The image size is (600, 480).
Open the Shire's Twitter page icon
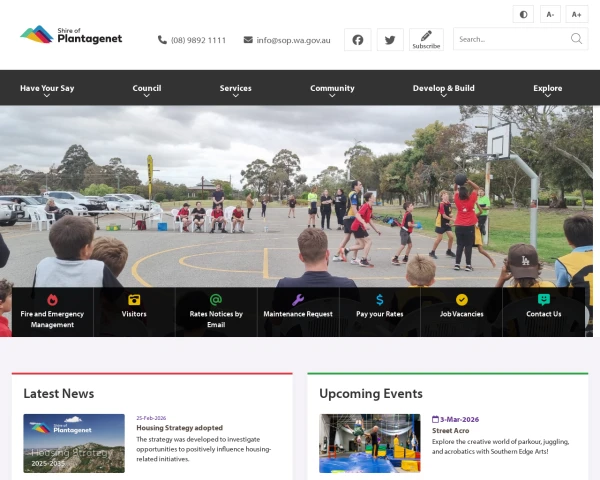click(x=390, y=39)
